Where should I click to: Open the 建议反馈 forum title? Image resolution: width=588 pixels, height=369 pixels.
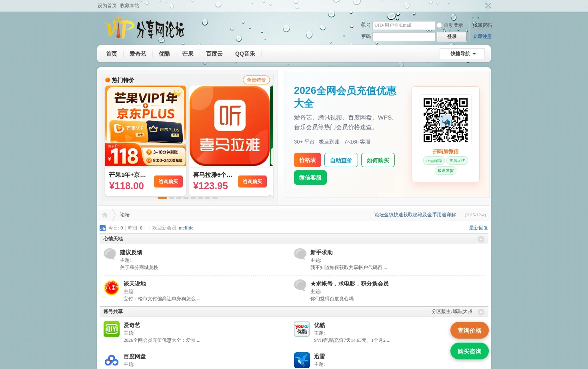click(131, 252)
